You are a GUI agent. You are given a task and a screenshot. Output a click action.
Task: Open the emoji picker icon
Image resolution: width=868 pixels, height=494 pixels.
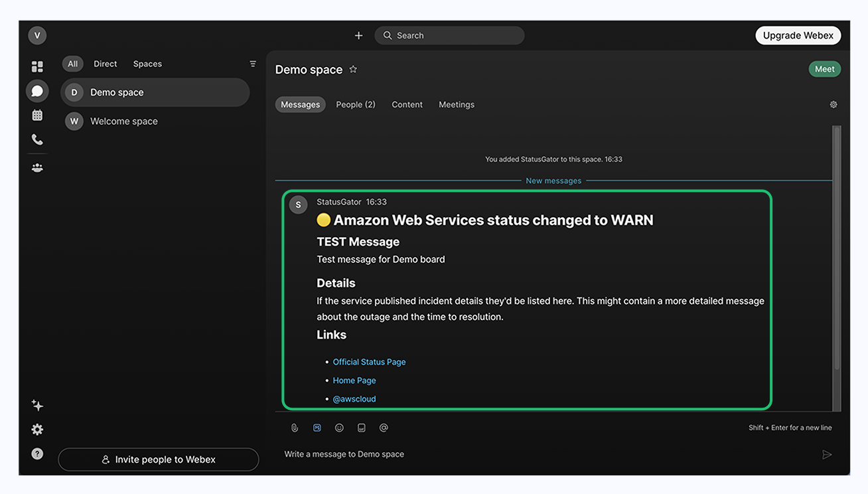[x=339, y=428]
